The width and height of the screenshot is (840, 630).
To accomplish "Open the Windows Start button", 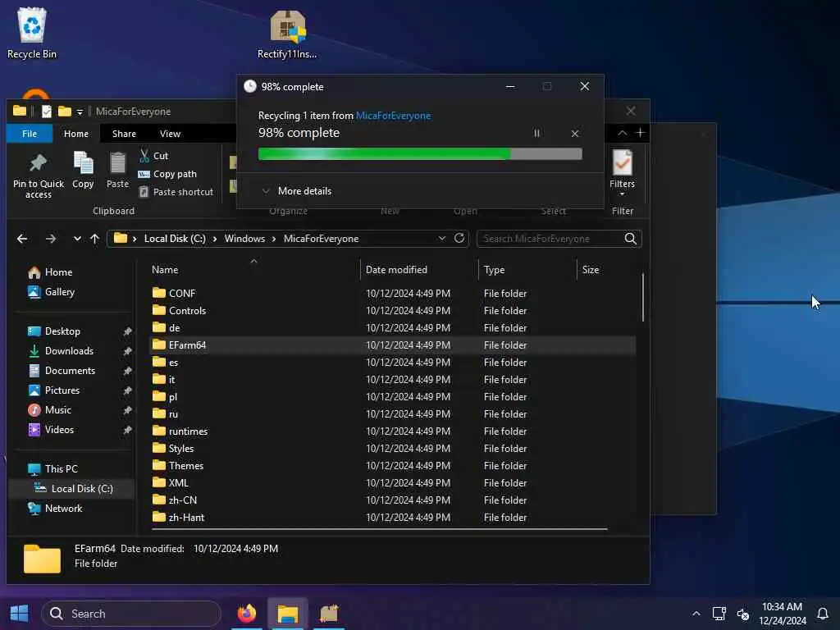I will tap(20, 614).
